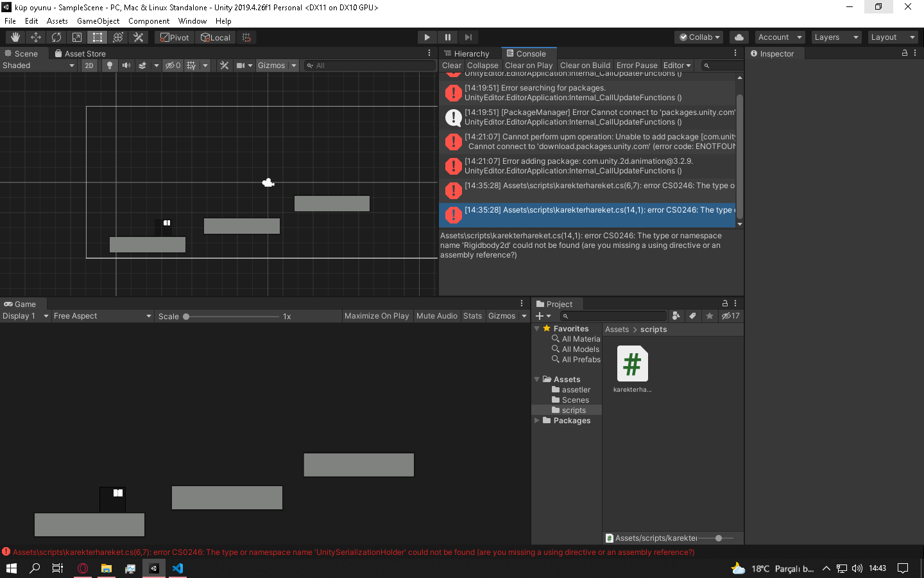The height and width of the screenshot is (578, 924).
Task: Select the Rotate tool
Action: click(56, 37)
